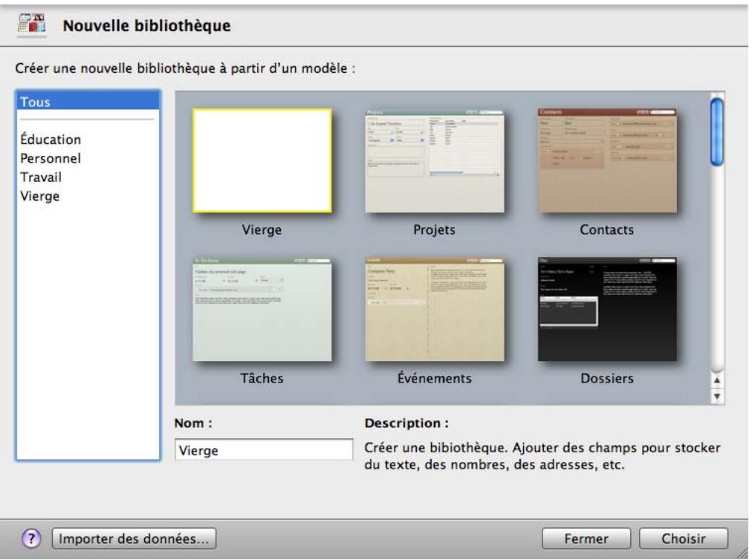This screenshot has height=560, width=752.
Task: Click the Projets template label
Action: [x=434, y=229]
